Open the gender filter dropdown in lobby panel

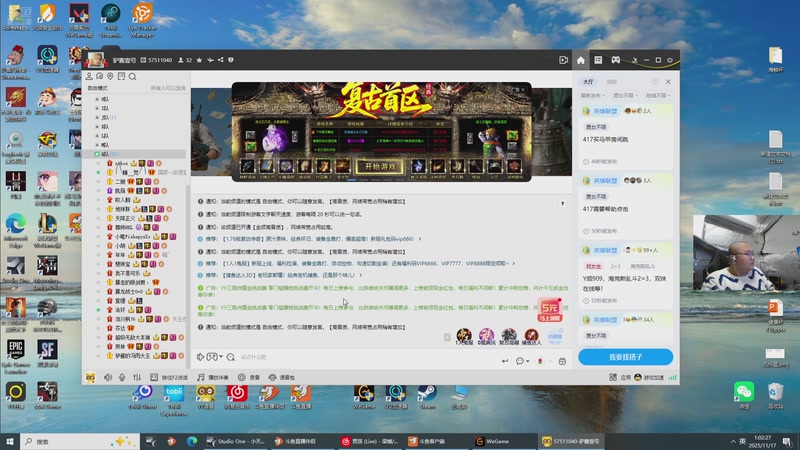coord(626,95)
